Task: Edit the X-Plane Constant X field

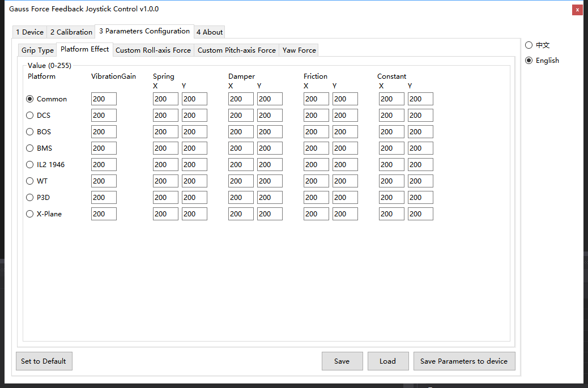Action: (391, 214)
